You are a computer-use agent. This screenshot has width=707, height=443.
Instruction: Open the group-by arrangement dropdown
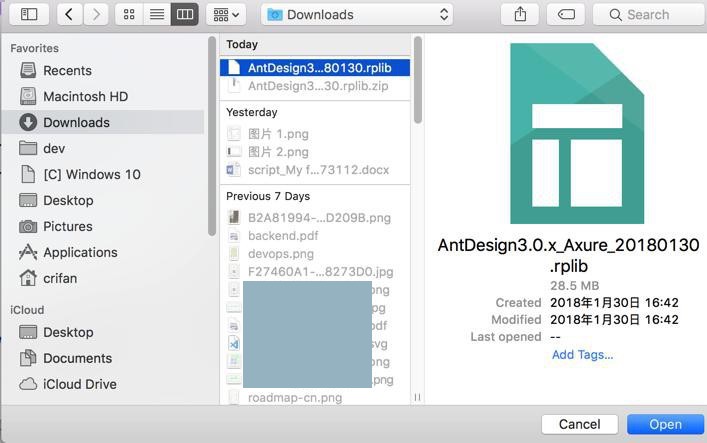point(226,14)
